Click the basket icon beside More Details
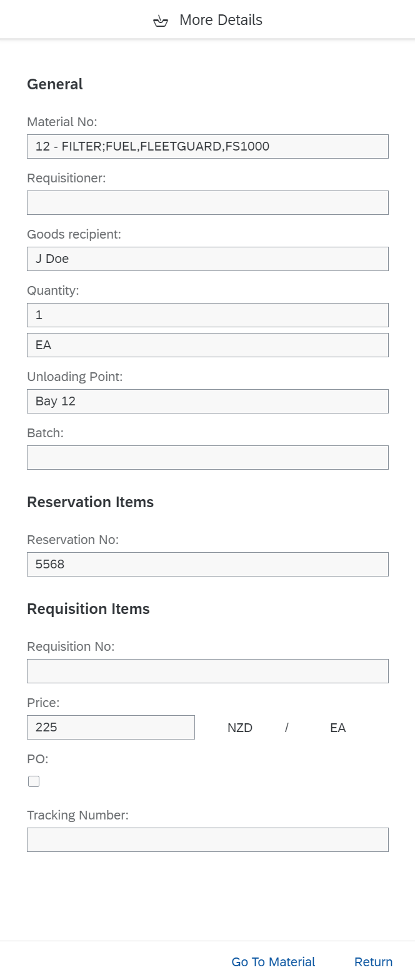The height and width of the screenshot is (980, 415). point(161,21)
